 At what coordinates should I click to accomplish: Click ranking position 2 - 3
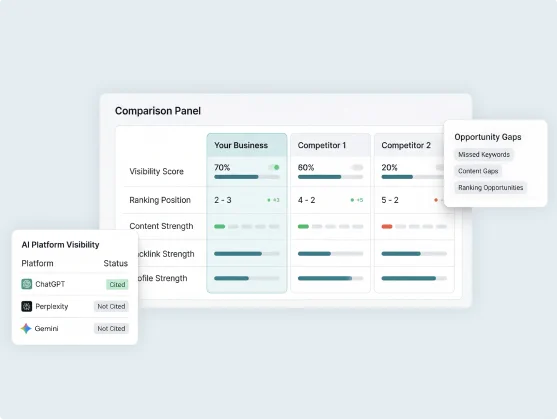click(223, 200)
